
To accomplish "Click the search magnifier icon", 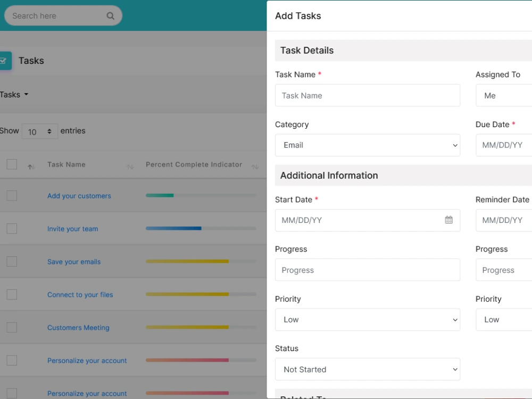I will click(110, 15).
